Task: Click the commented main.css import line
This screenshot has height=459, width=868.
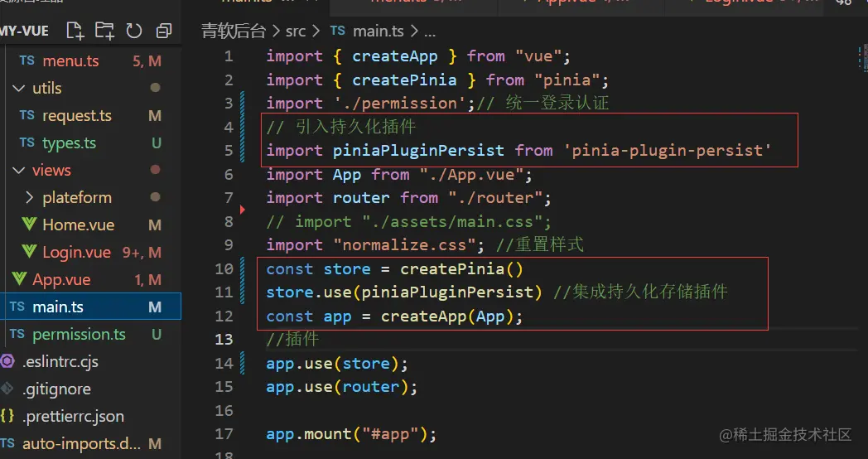Action: point(408,221)
